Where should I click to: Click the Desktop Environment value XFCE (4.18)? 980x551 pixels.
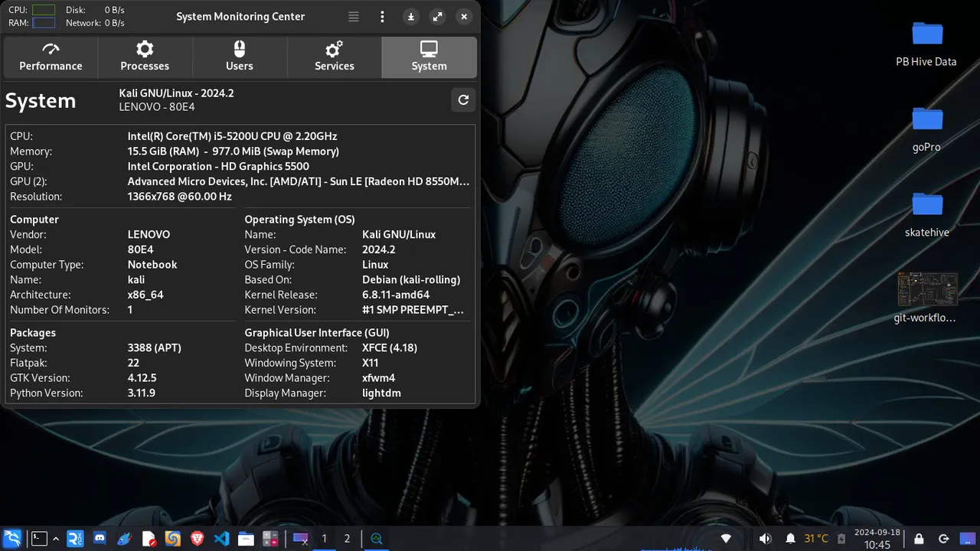pyautogui.click(x=390, y=347)
